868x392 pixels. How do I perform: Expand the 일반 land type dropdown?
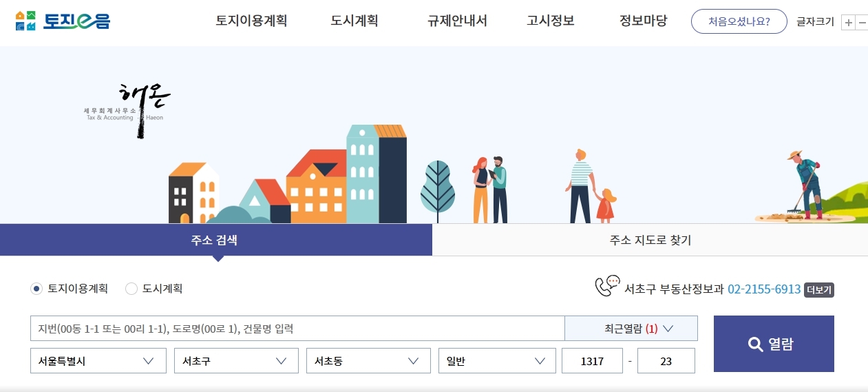click(x=497, y=360)
